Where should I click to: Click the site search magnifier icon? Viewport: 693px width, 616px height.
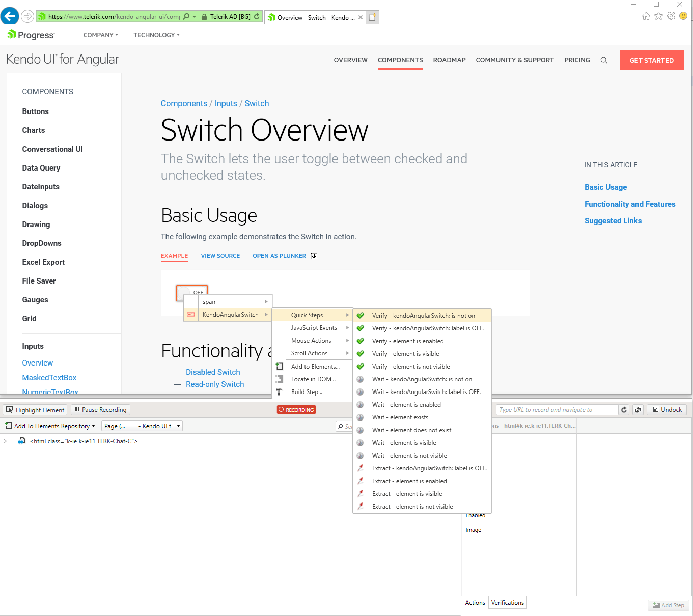pyautogui.click(x=604, y=60)
